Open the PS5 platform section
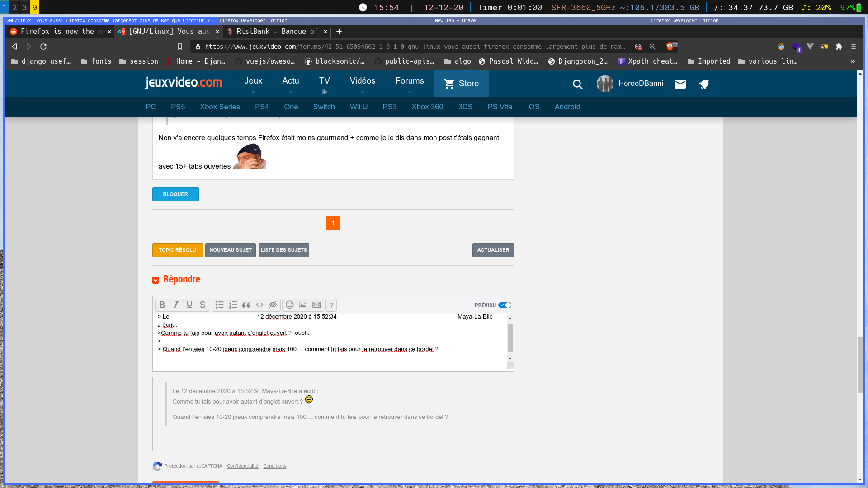The image size is (868, 488). 178,107
